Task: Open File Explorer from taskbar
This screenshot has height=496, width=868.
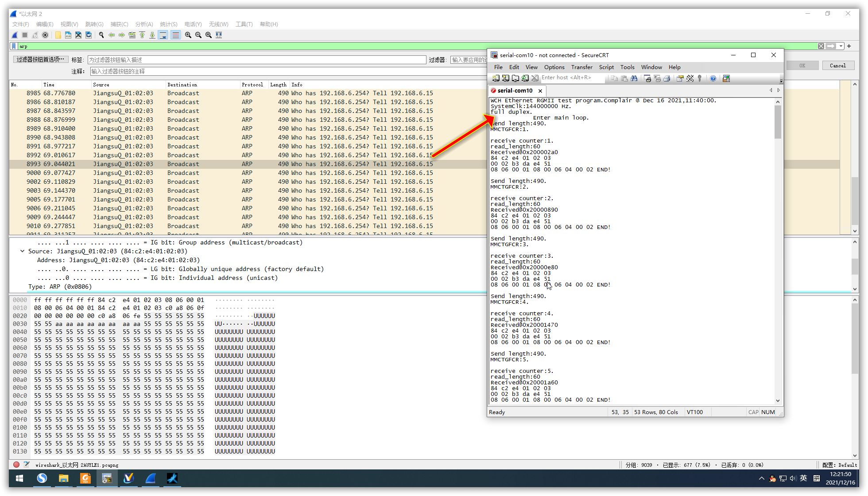Action: coord(63,478)
